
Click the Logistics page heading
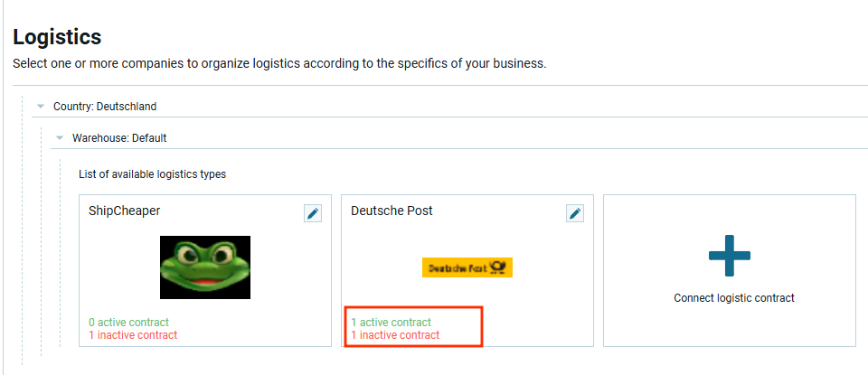(x=57, y=37)
